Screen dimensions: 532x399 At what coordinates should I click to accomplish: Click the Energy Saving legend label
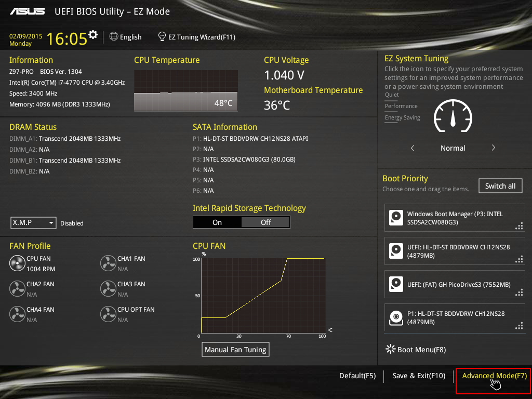[x=403, y=118]
